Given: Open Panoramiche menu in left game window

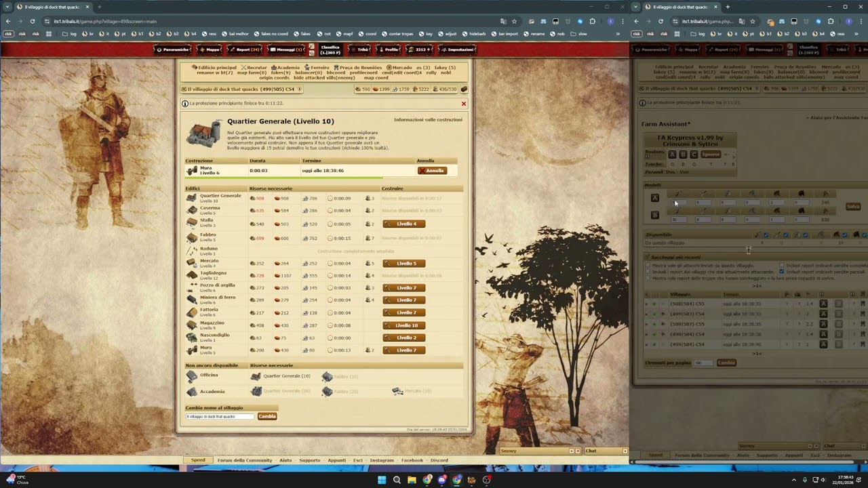Looking at the screenshot, I should coord(173,49).
